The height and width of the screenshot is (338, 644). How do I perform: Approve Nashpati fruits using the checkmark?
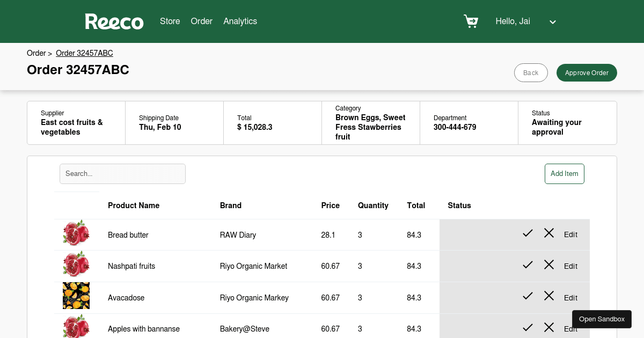528,264
